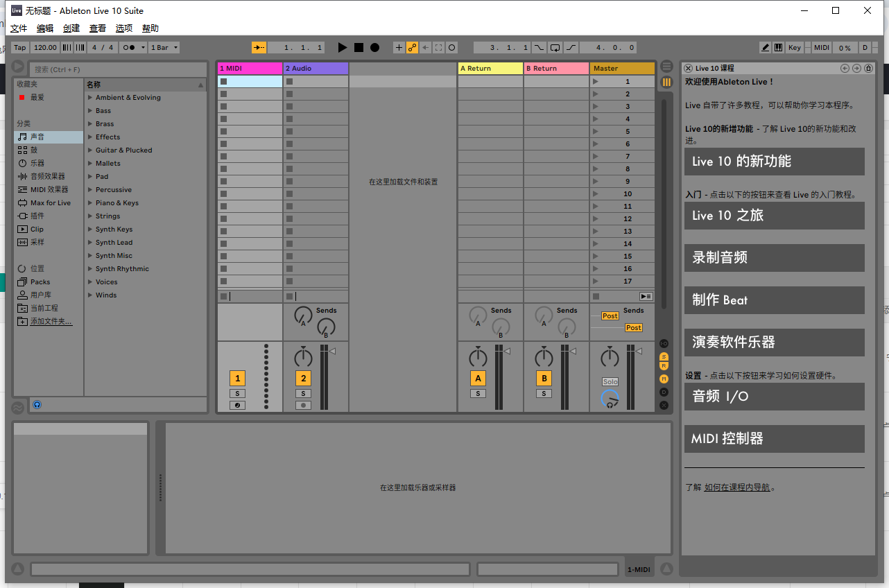Toggle the Loop switch icon

555,47
